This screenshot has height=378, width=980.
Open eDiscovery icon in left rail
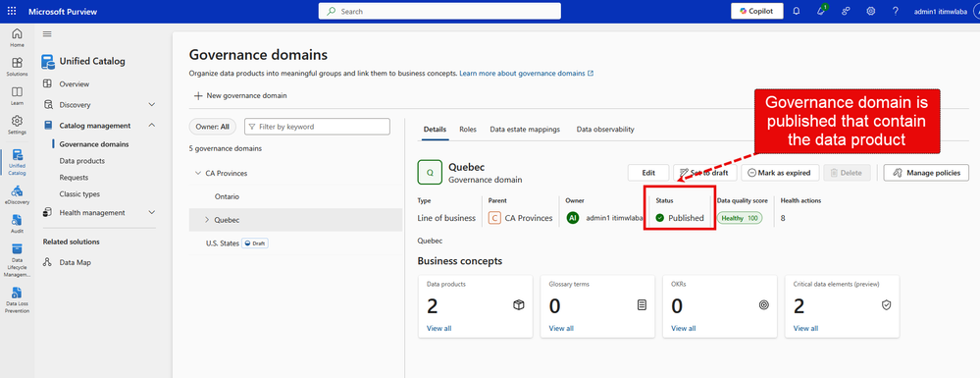click(x=17, y=194)
